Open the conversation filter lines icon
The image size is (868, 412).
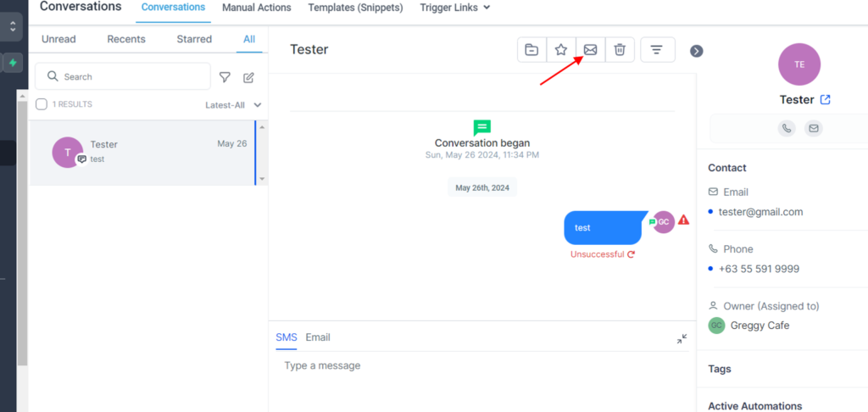(657, 50)
